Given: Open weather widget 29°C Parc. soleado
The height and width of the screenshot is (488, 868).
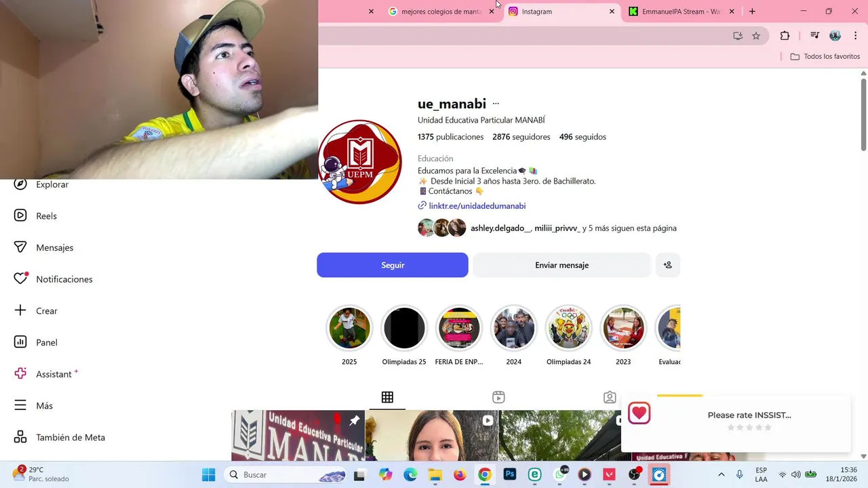Looking at the screenshot, I should pos(42,474).
